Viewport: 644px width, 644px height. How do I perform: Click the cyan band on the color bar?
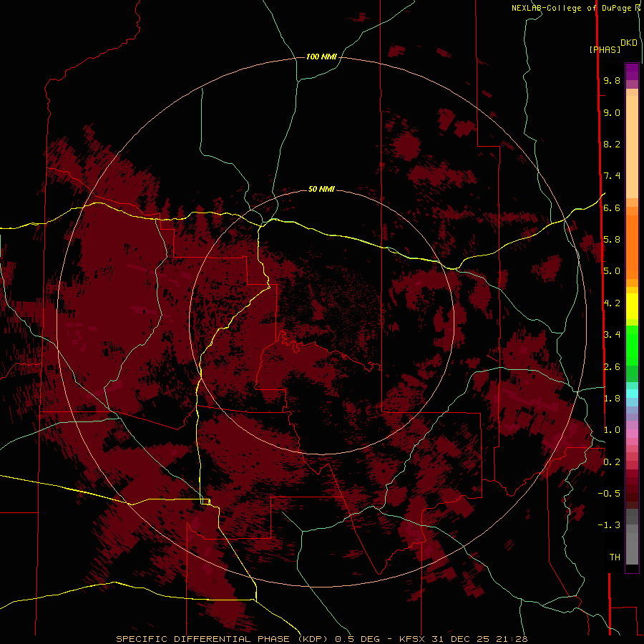(x=632, y=394)
